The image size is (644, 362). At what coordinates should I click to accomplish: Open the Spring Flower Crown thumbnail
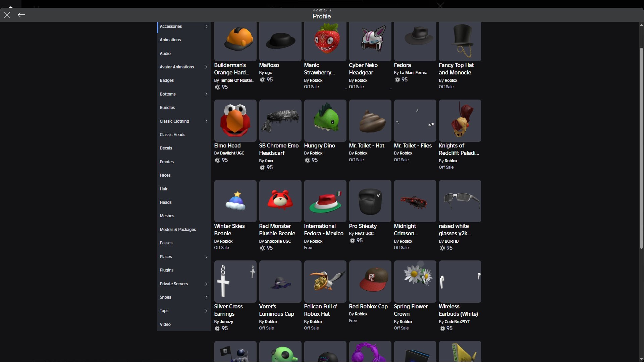[x=415, y=282]
